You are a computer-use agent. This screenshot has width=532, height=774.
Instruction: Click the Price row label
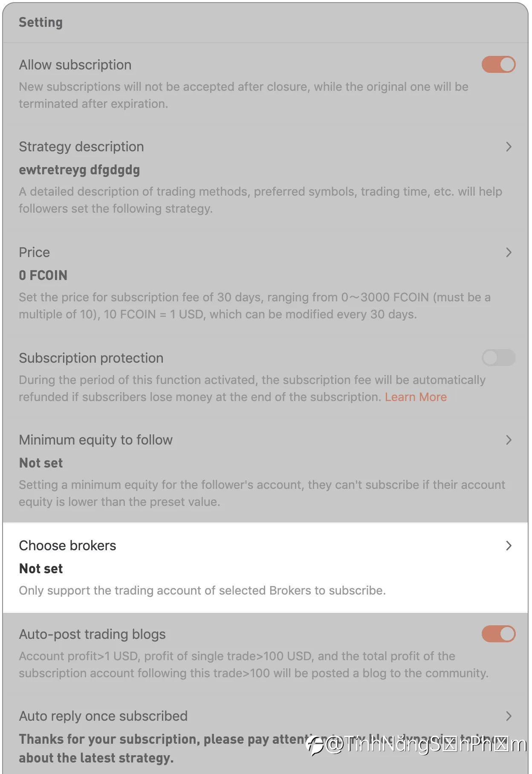tap(35, 252)
